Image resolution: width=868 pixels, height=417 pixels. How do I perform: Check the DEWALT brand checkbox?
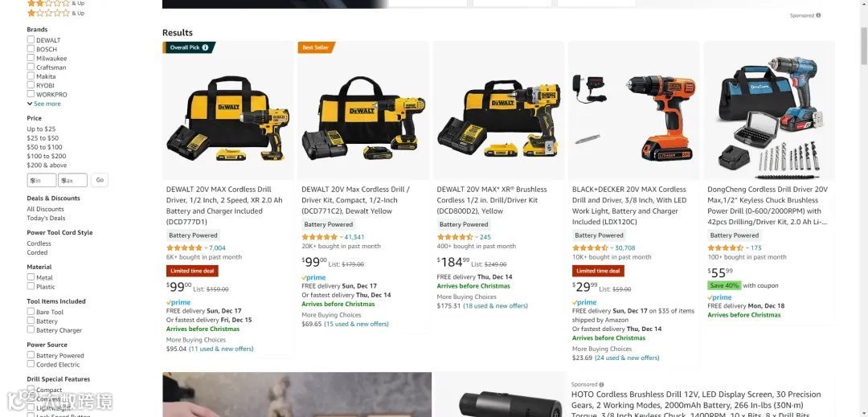pos(31,40)
